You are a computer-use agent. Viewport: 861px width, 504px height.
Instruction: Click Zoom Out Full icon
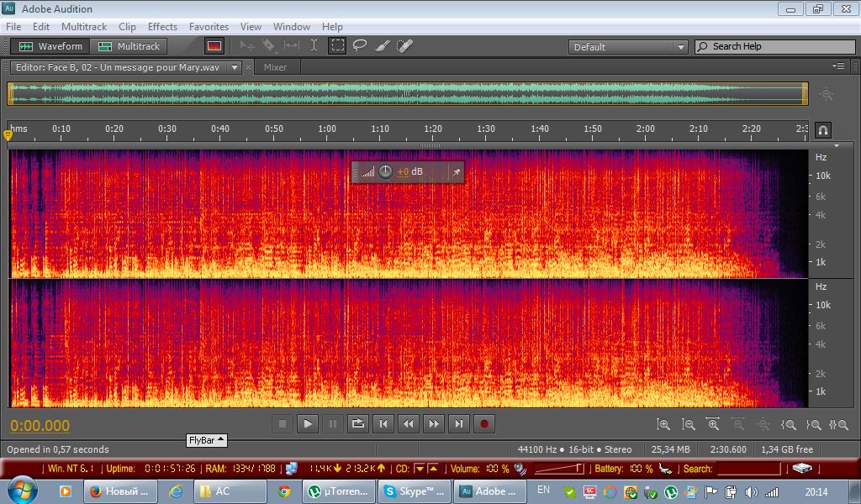point(763,425)
